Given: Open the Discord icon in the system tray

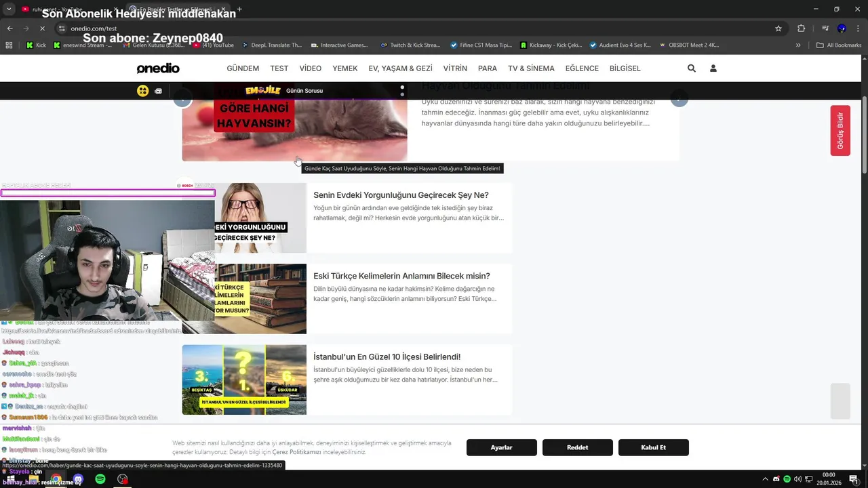Looking at the screenshot, I should [776, 479].
